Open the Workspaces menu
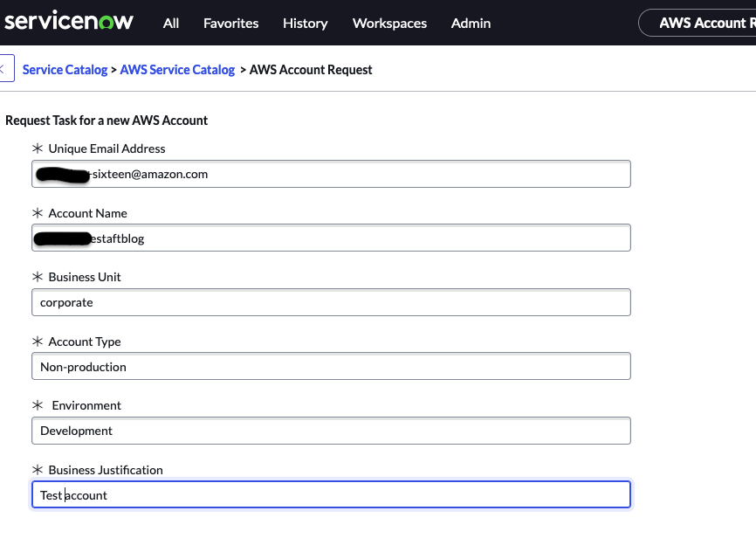The image size is (756, 552). pyautogui.click(x=389, y=24)
